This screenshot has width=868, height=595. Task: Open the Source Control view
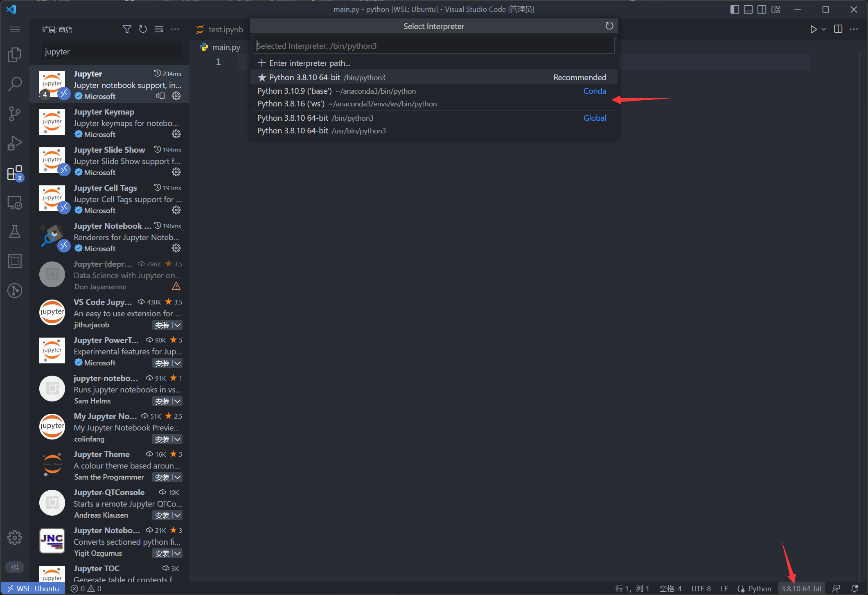(x=15, y=113)
